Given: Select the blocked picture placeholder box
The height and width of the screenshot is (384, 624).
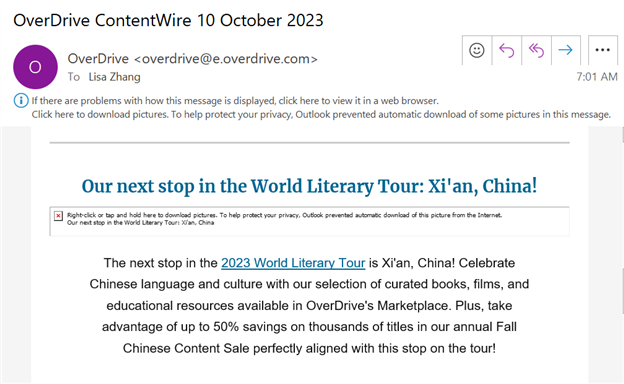Looking at the screenshot, I should (309, 221).
